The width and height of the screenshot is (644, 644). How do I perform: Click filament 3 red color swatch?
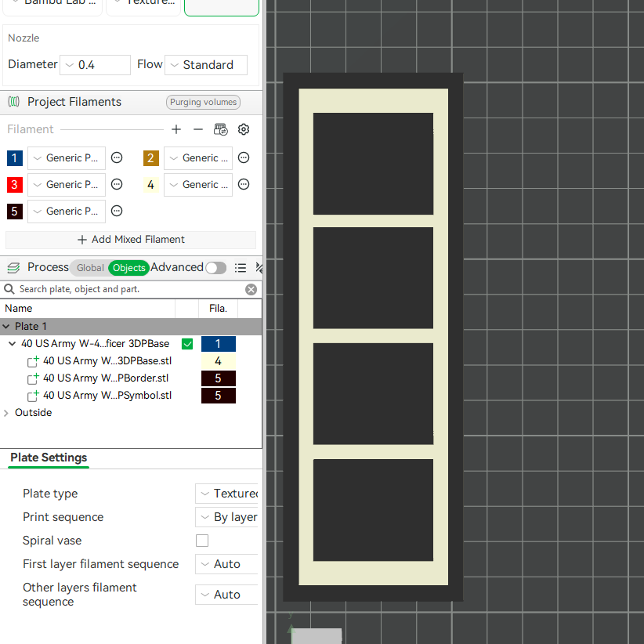15,185
